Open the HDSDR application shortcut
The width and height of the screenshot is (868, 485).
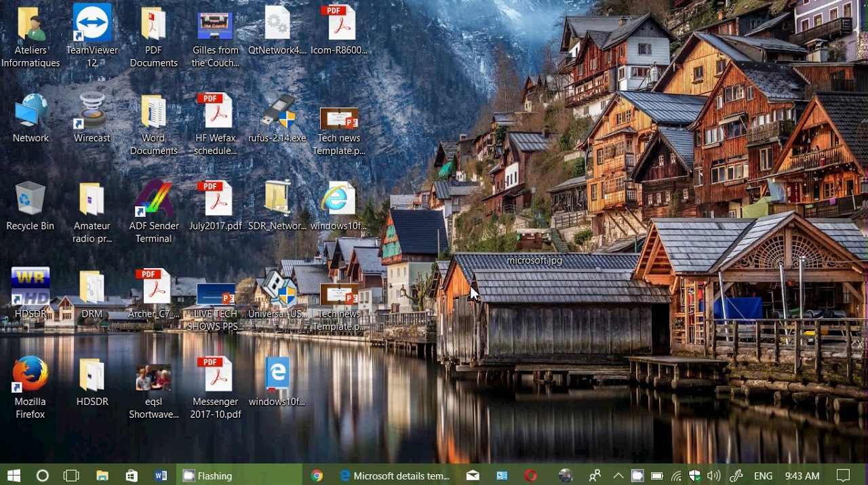click(x=30, y=287)
